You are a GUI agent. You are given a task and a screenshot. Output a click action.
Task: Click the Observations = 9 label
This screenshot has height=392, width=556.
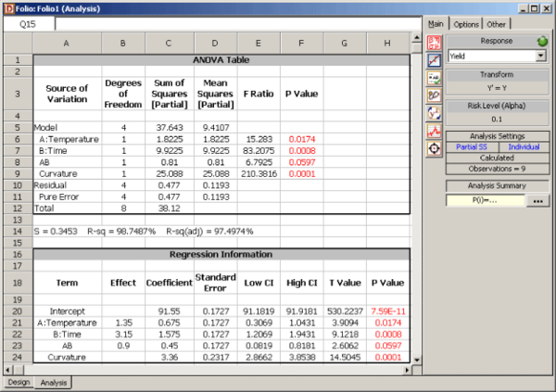[x=497, y=169]
